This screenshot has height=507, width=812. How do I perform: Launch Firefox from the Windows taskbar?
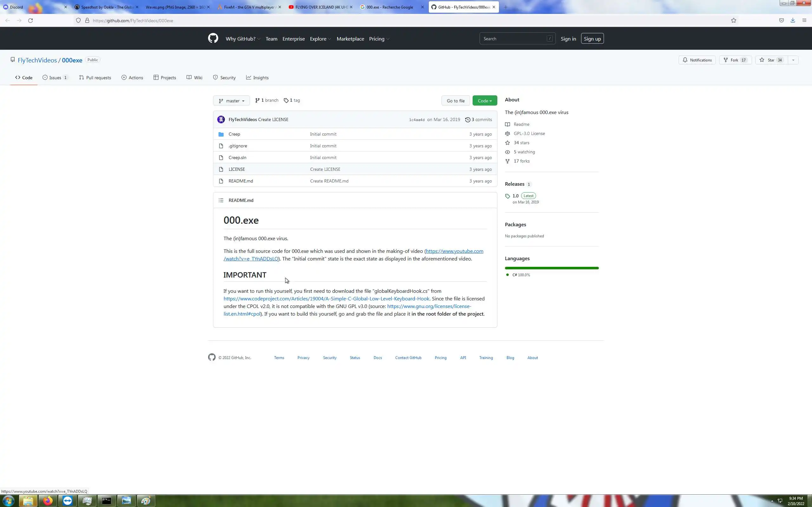click(48, 501)
